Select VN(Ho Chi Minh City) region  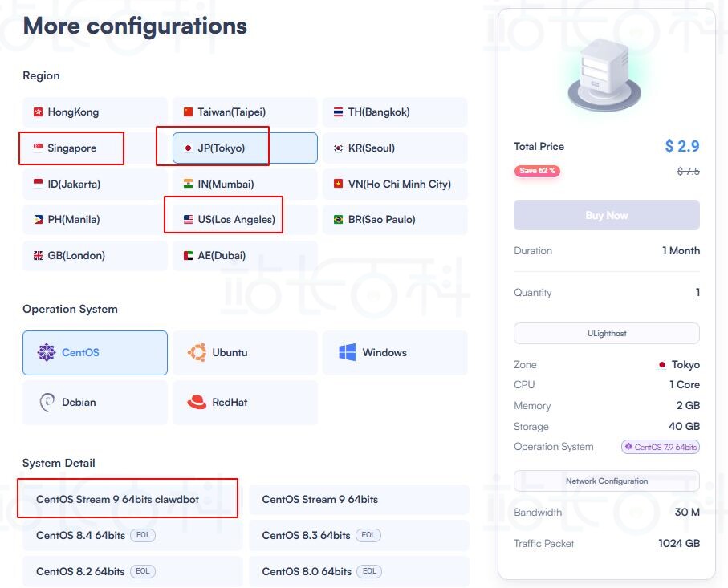pyautogui.click(x=395, y=184)
